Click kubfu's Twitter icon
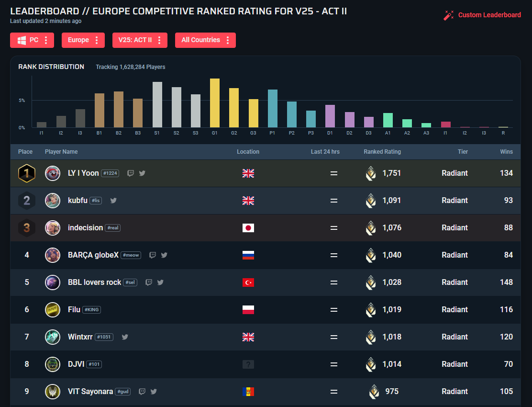This screenshot has height=407, width=532. pyautogui.click(x=113, y=201)
